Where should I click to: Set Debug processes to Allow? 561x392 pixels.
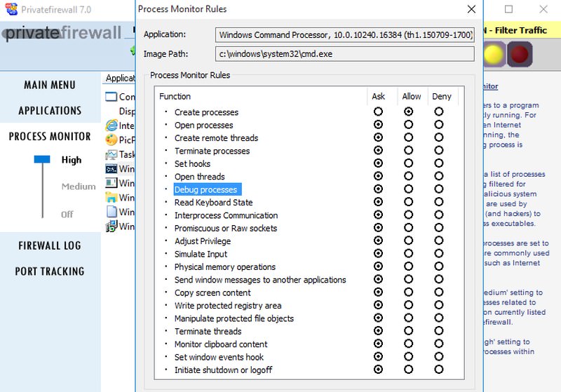click(408, 189)
